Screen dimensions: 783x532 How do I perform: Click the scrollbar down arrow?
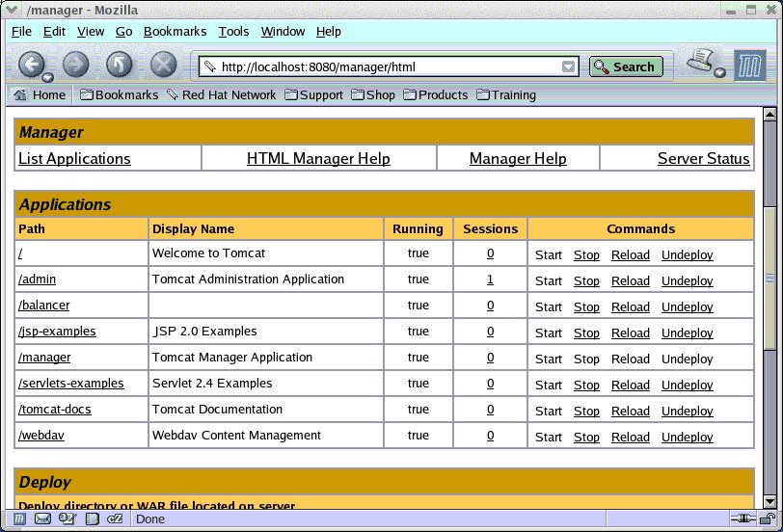[769, 501]
